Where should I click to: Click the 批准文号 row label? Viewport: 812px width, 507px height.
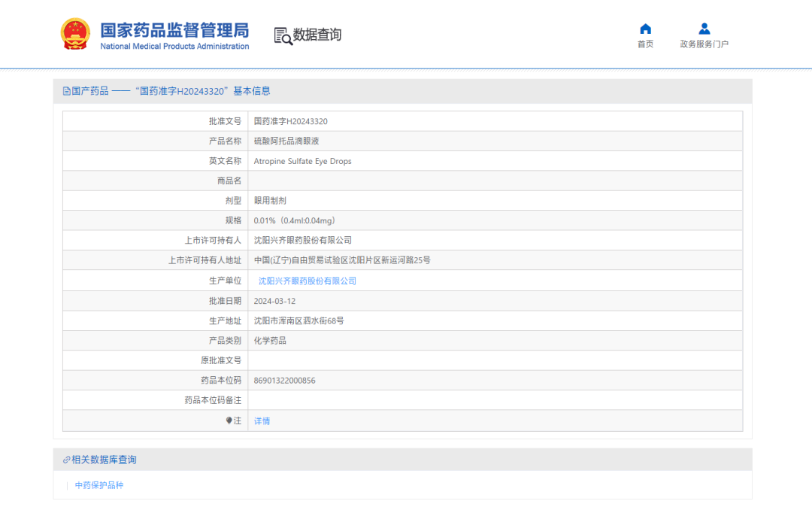click(225, 121)
